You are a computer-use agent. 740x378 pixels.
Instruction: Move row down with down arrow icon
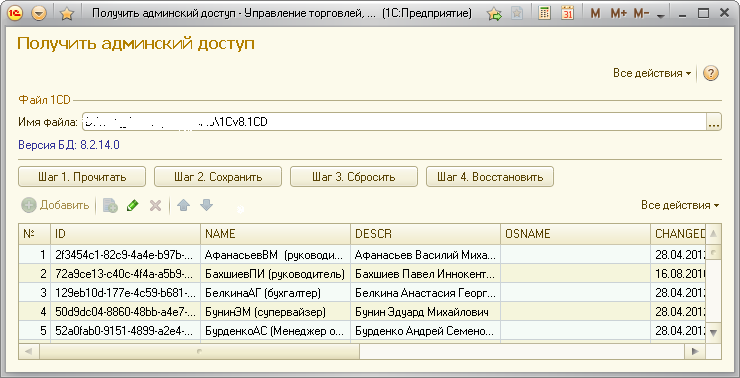[x=206, y=205]
